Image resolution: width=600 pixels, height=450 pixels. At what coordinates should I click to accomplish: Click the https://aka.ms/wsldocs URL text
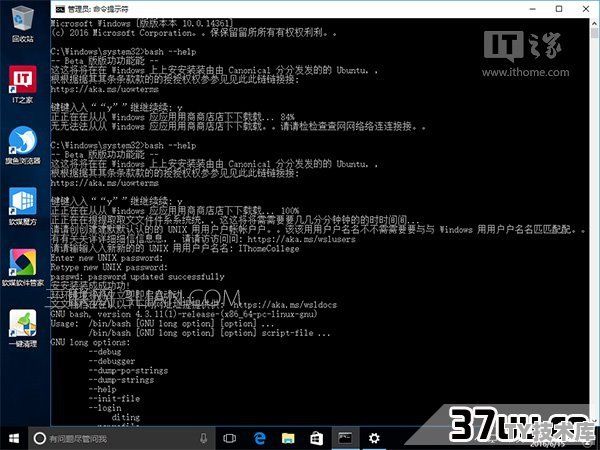pos(285,305)
